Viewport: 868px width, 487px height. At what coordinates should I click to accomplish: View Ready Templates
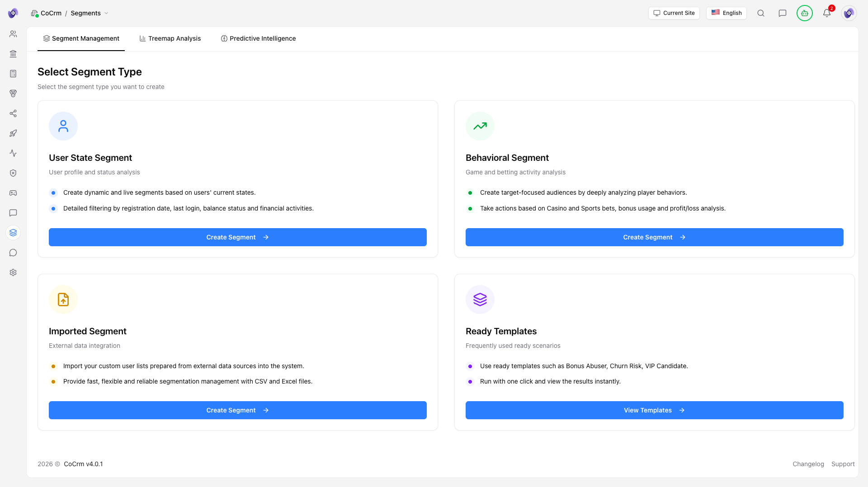(654, 410)
